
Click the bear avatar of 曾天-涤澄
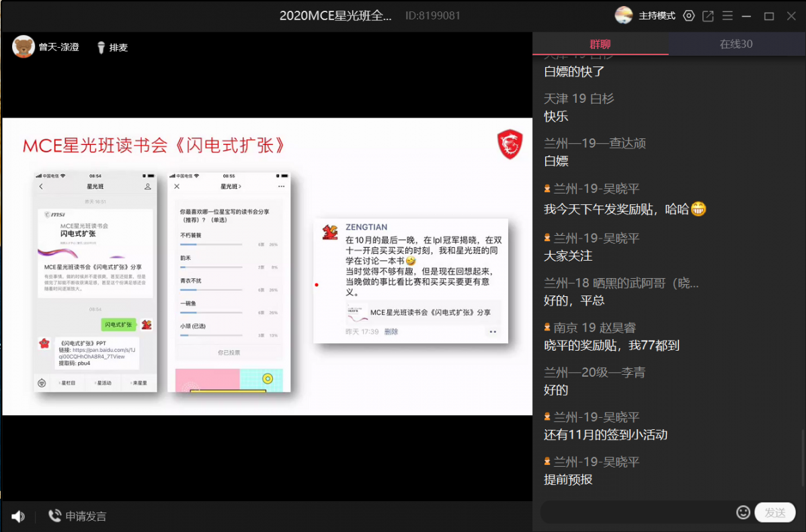[x=23, y=47]
